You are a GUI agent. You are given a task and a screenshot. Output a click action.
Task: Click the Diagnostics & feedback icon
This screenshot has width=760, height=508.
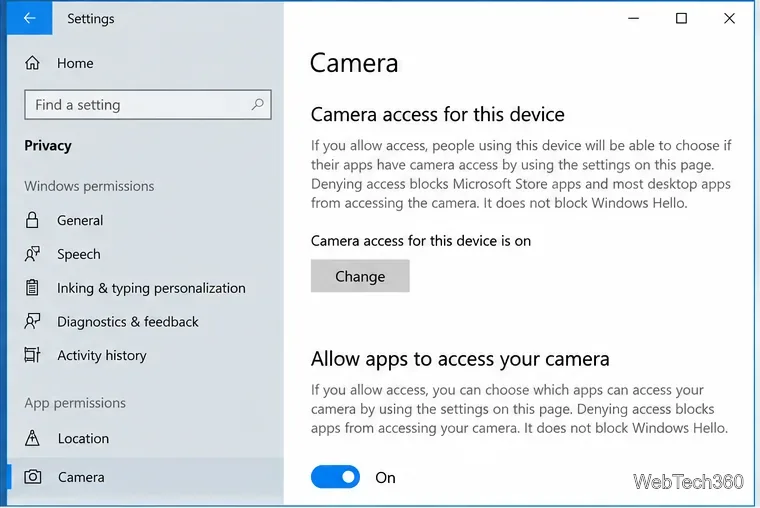(x=32, y=321)
